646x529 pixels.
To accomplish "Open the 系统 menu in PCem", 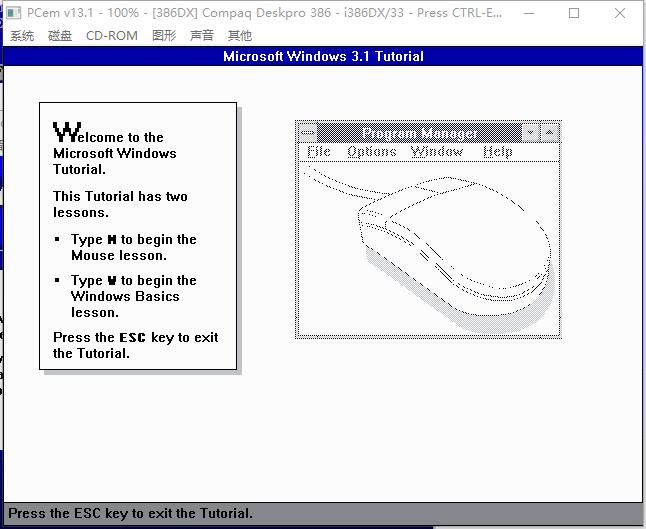I will click(x=22, y=36).
